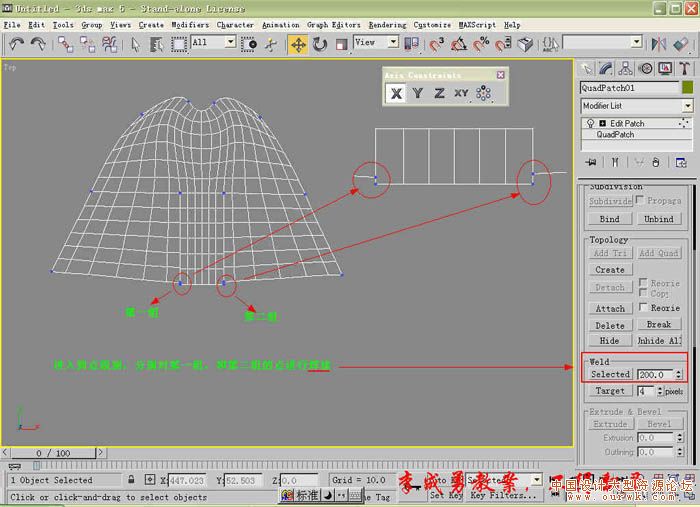Activate Select and Move tool
The width and height of the screenshot is (700, 507).
coord(298,44)
